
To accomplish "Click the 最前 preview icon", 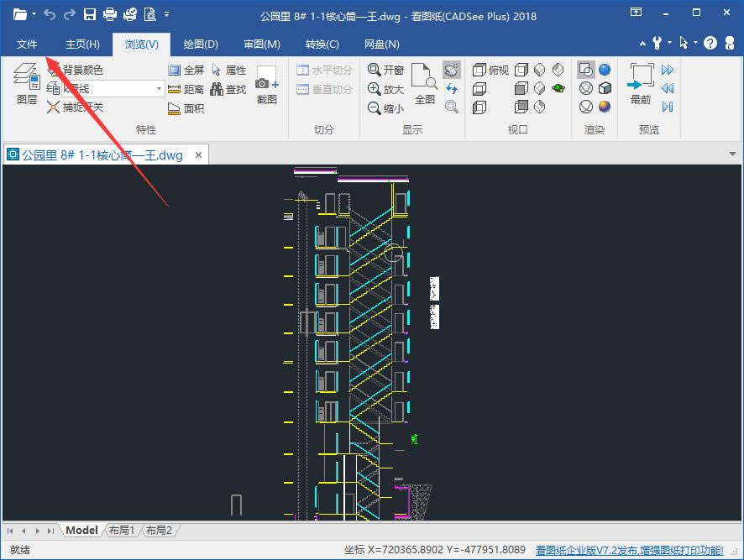I will [x=641, y=86].
